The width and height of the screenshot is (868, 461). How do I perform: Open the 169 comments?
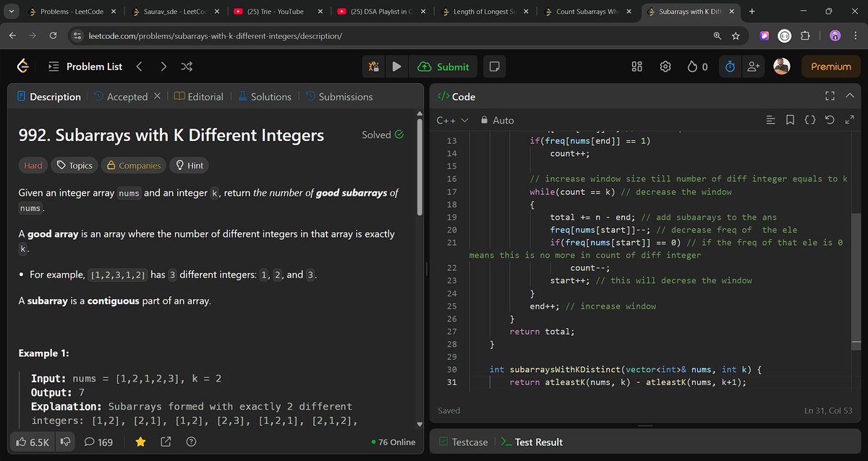(98, 441)
